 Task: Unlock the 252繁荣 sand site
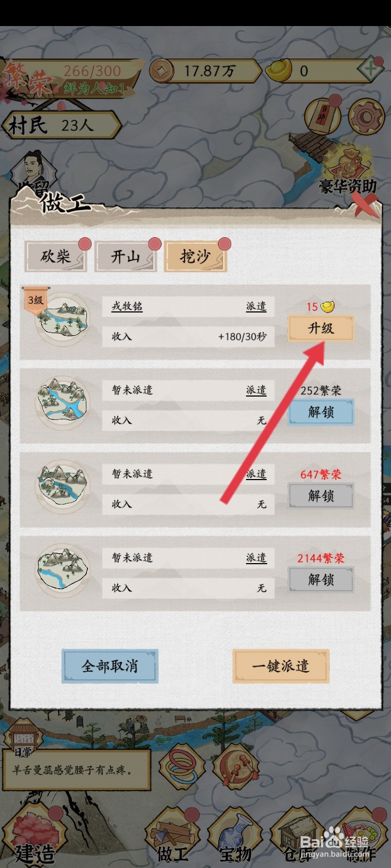click(321, 412)
